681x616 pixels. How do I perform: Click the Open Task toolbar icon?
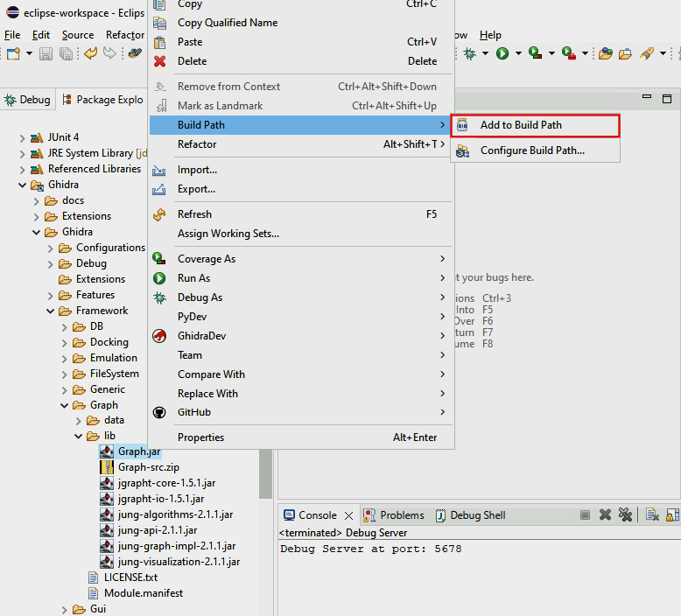point(625,53)
